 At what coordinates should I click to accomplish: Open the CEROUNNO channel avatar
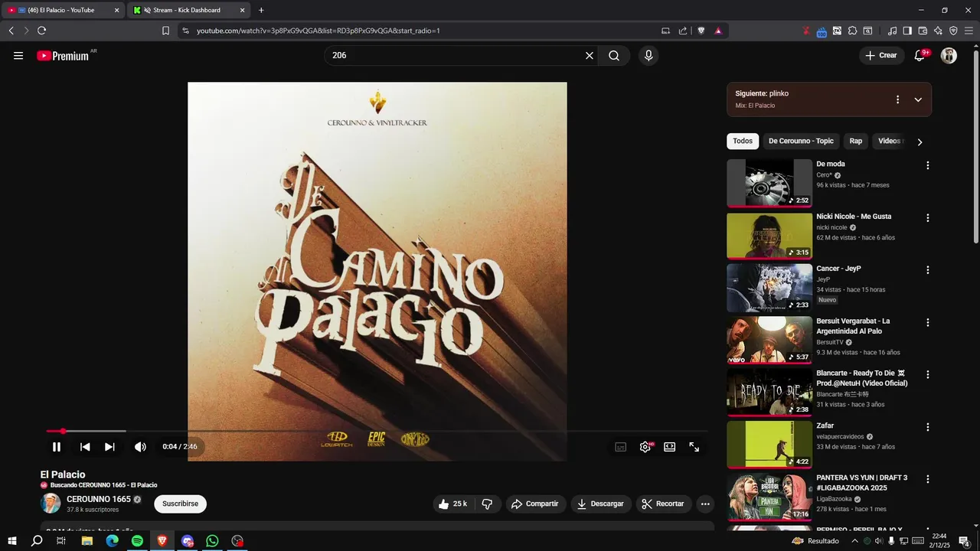click(x=51, y=504)
